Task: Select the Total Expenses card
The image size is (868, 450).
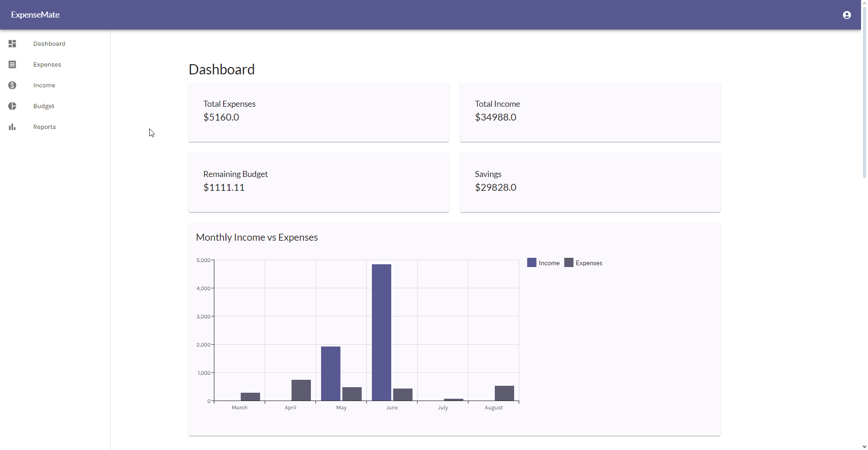Action: [x=319, y=112]
